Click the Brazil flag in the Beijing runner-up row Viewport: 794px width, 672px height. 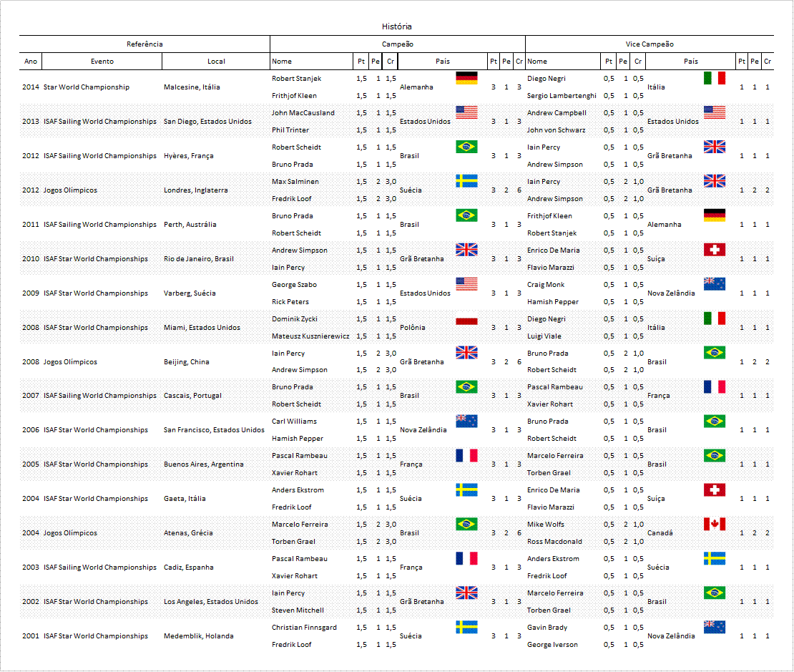(x=715, y=353)
